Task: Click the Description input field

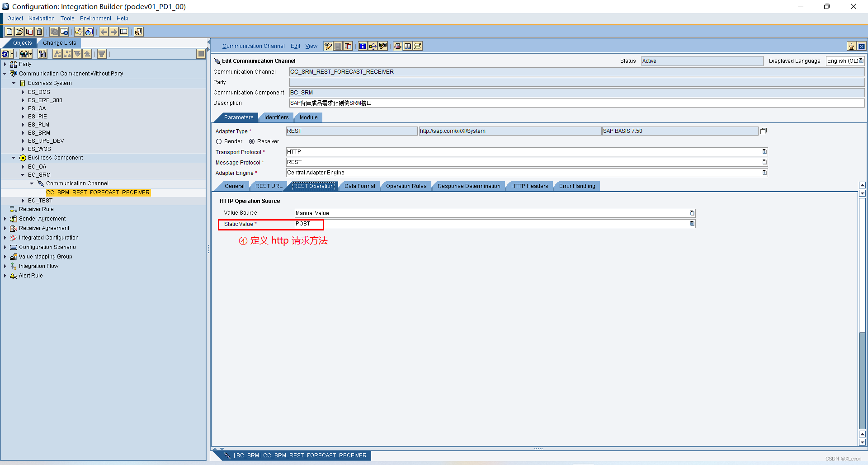Action: (577, 103)
